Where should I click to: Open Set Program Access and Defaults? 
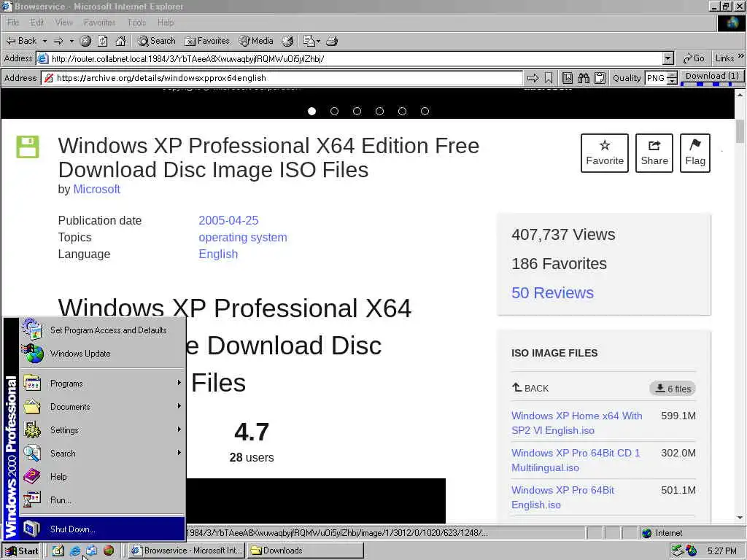(102, 330)
